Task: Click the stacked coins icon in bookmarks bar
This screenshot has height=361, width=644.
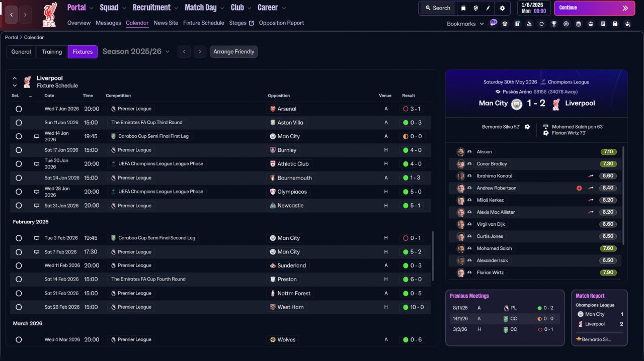Action: 578,24
